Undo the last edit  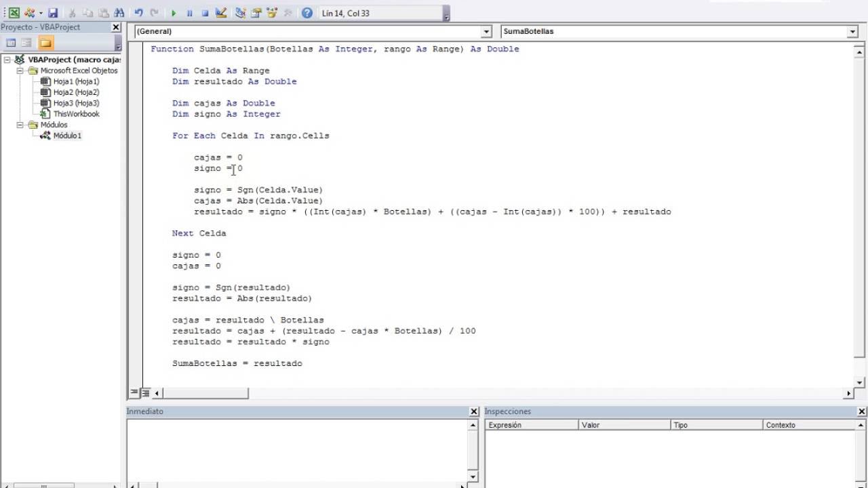[x=139, y=13]
